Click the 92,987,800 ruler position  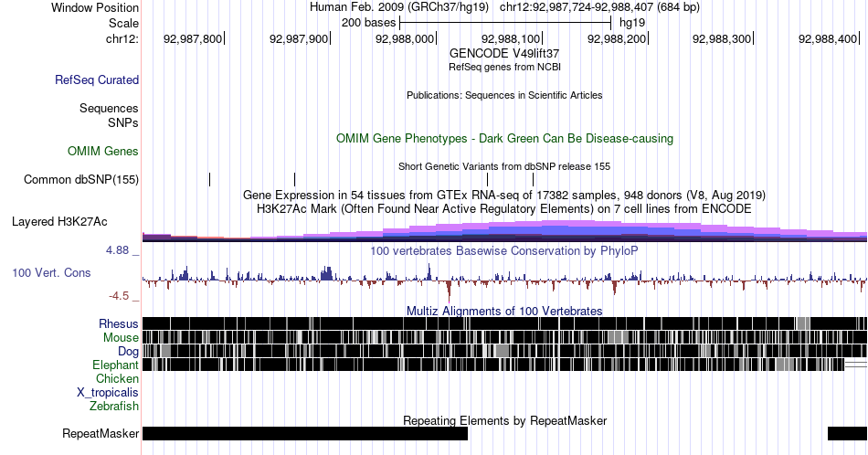[x=193, y=38]
